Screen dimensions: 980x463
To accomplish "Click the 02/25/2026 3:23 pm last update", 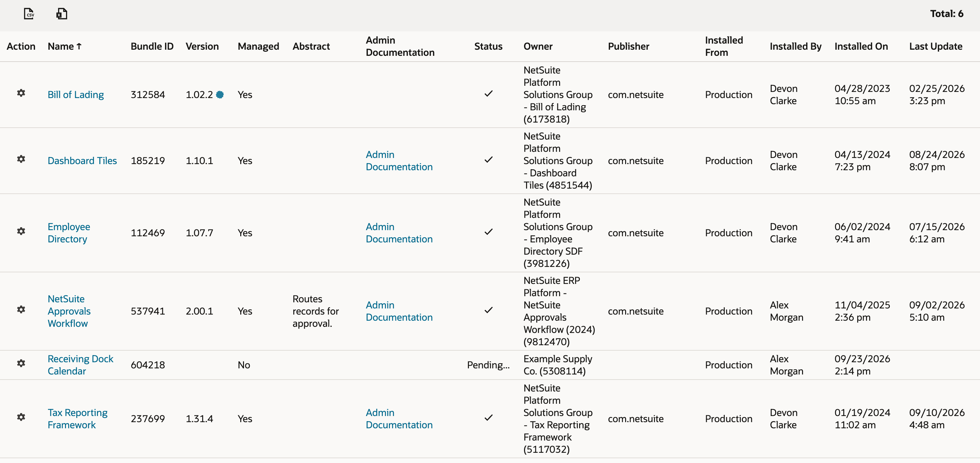I will pos(937,95).
